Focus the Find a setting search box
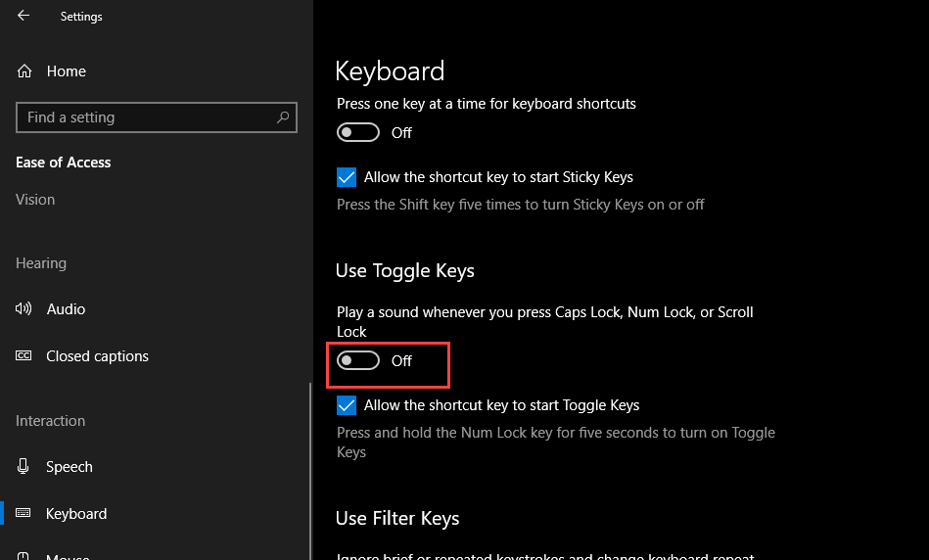Image resolution: width=929 pixels, height=560 pixels. (x=147, y=117)
